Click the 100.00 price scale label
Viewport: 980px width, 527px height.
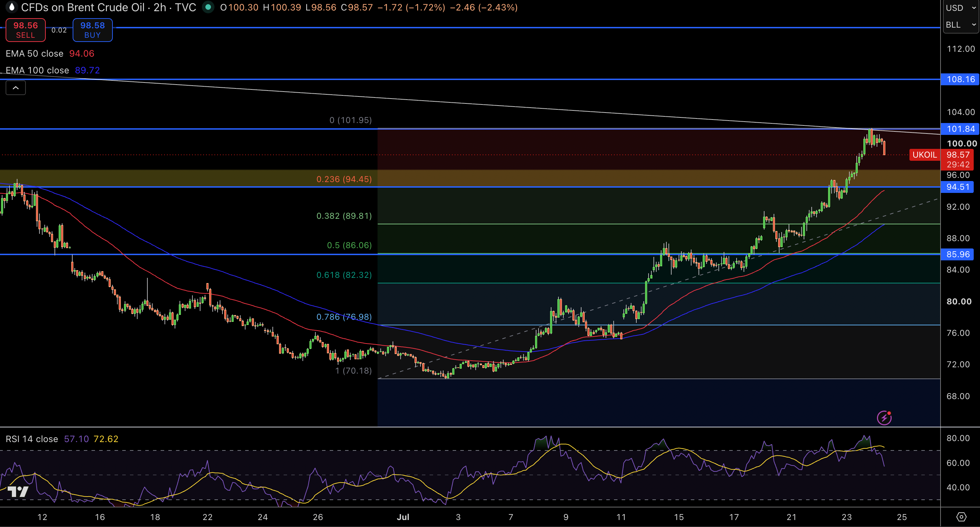tap(961, 144)
